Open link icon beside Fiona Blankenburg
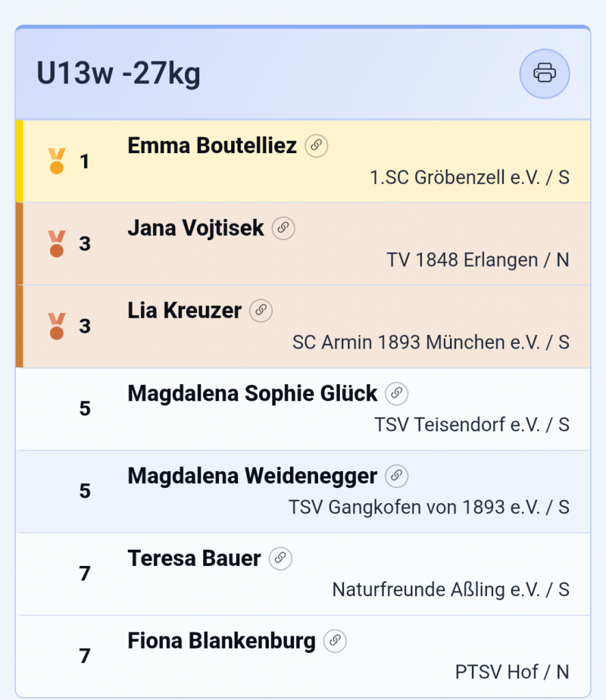The image size is (606, 700). tap(335, 641)
